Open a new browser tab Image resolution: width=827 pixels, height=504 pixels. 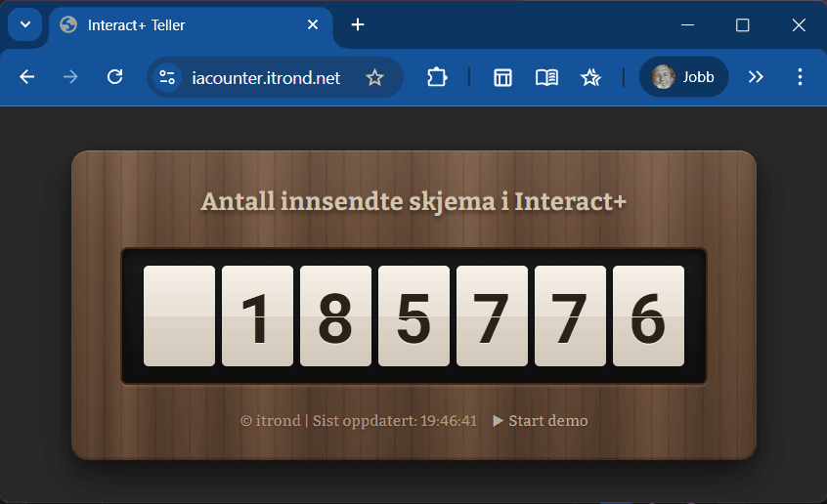tap(358, 24)
